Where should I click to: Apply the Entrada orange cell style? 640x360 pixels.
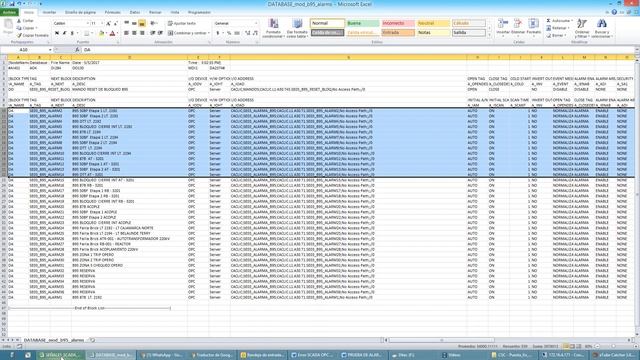(398, 33)
